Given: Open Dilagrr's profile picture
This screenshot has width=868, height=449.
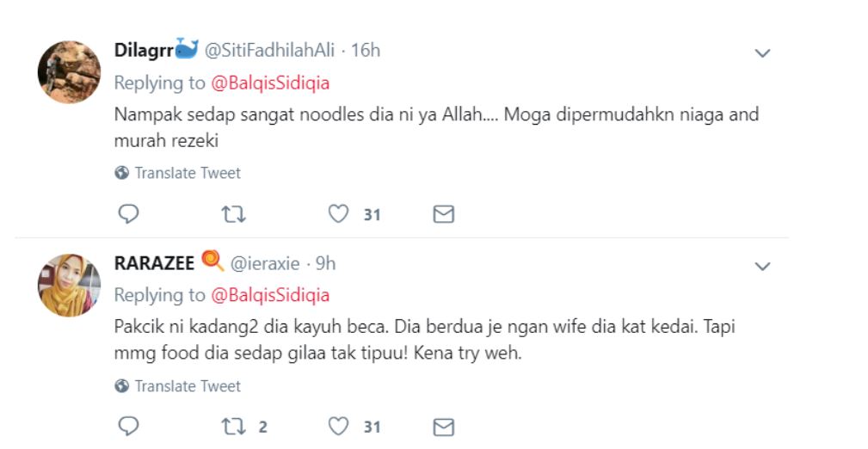Looking at the screenshot, I should (x=69, y=72).
